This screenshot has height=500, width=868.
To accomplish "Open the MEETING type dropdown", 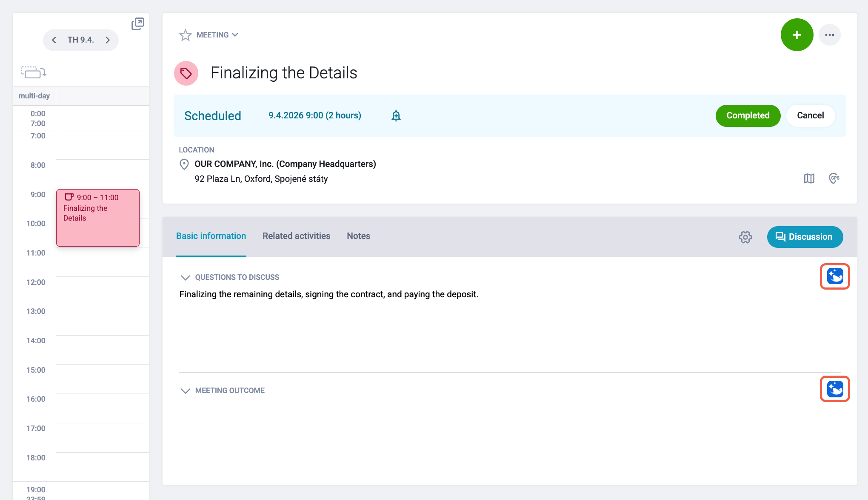I will tap(217, 35).
